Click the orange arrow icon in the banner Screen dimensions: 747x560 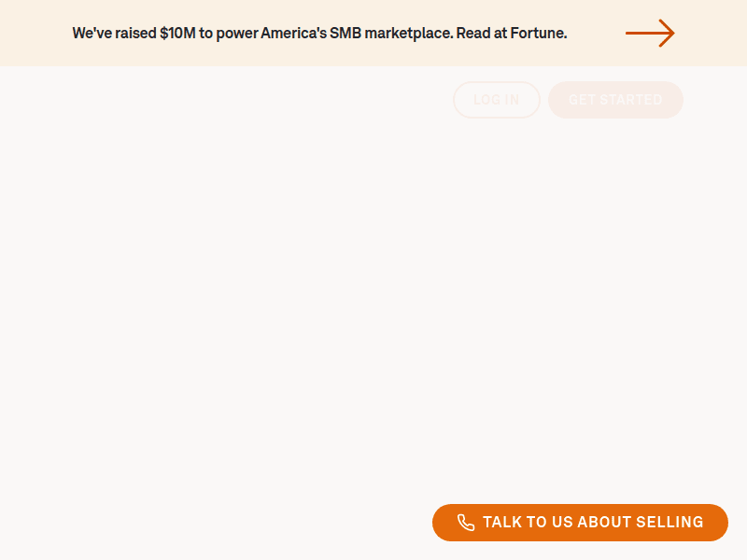pos(650,34)
